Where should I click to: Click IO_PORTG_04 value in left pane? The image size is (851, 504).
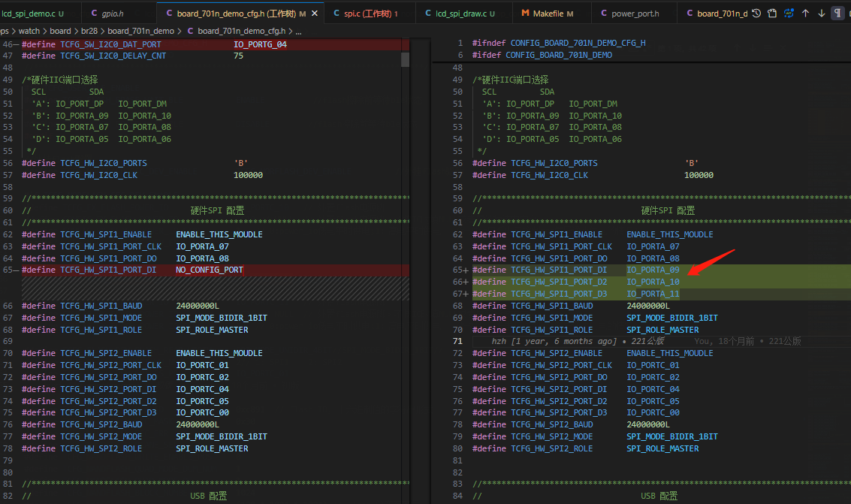260,44
